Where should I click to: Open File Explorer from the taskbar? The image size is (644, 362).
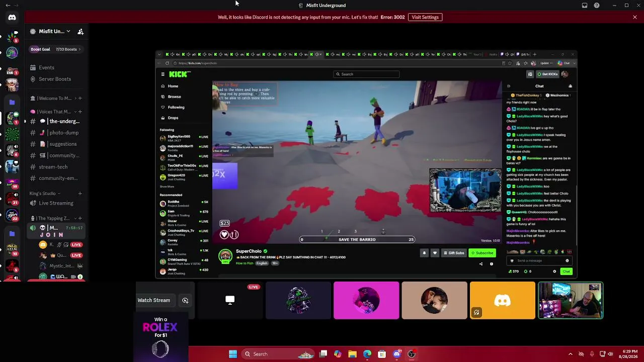[352, 354]
